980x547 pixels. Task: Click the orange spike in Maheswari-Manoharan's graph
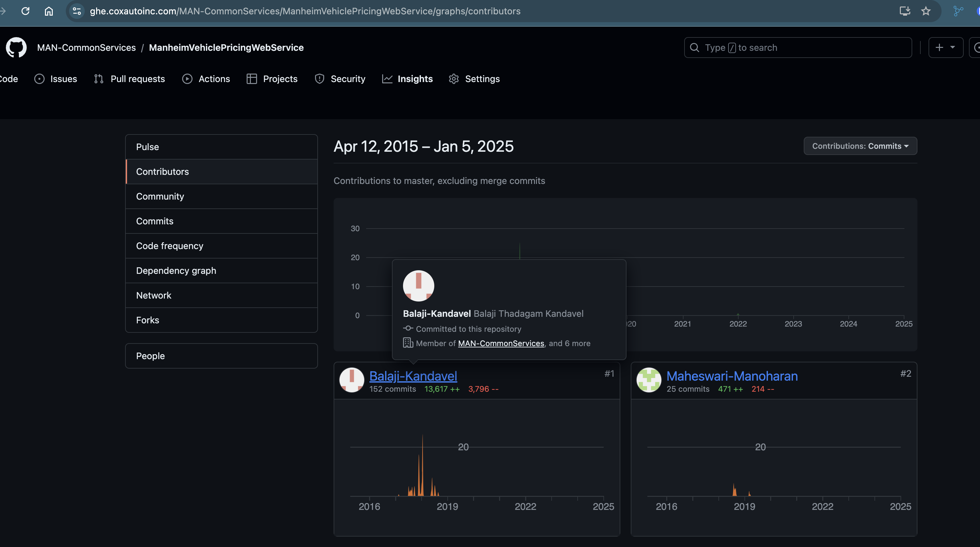[x=734, y=490]
